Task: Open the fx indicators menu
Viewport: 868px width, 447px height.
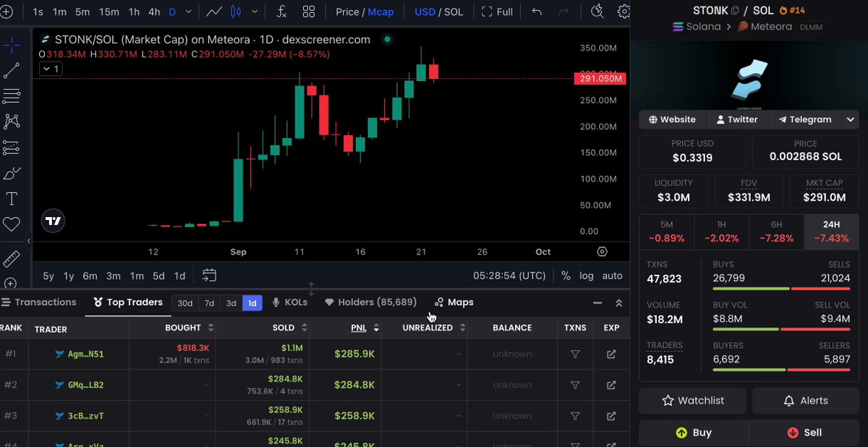Action: tap(281, 12)
